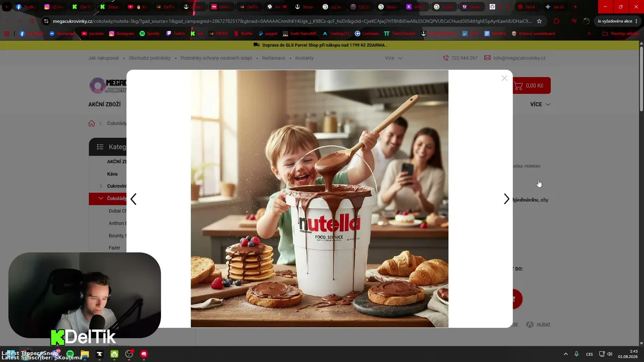
Task: Open the Káva category
Action: pyautogui.click(x=112, y=174)
